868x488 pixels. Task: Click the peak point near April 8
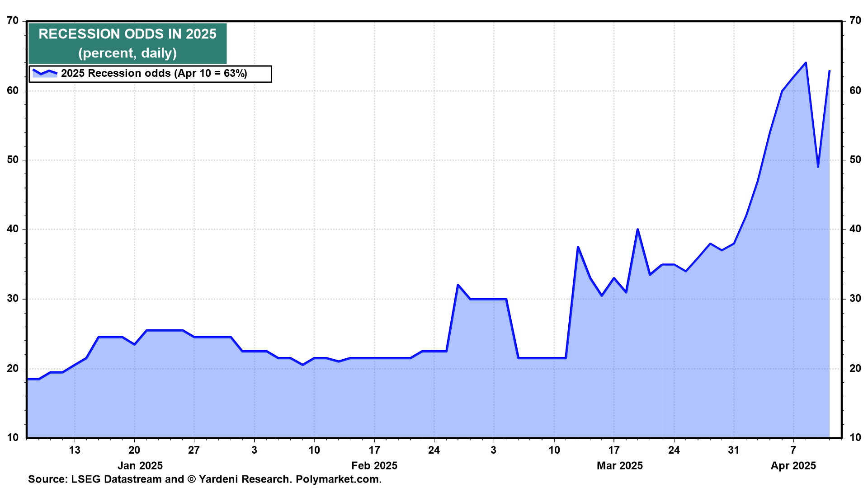tap(806, 63)
